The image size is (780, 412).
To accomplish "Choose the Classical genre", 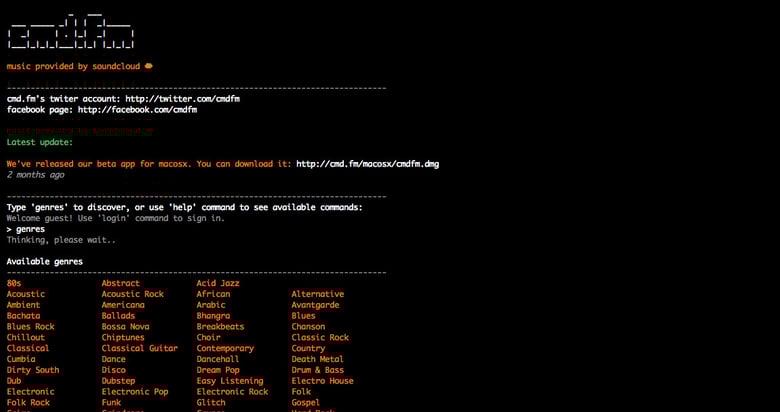I will (x=28, y=348).
